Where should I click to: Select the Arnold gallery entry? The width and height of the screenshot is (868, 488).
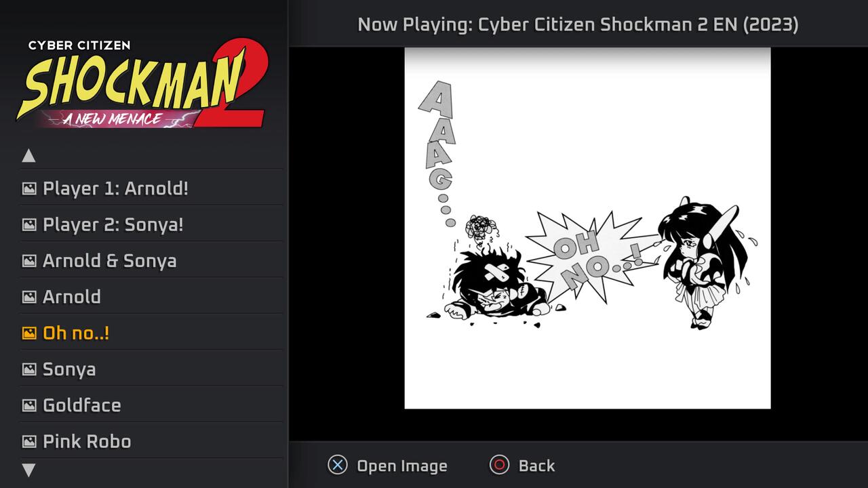(151, 297)
